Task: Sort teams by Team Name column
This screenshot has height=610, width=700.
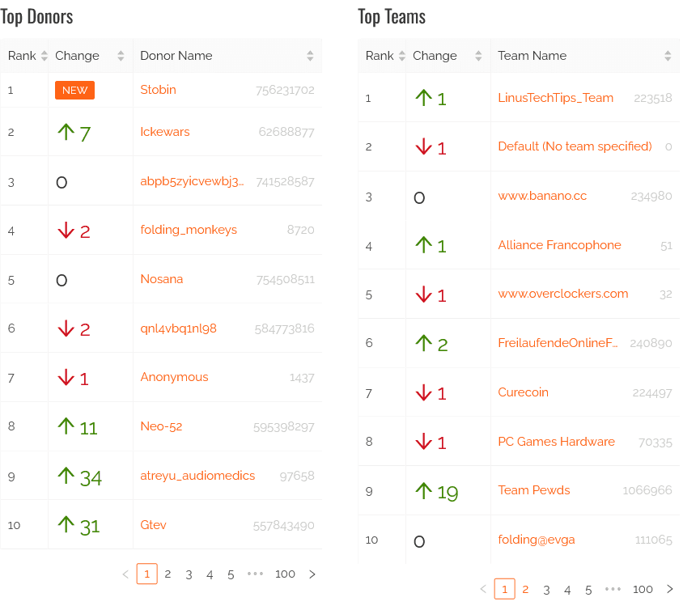Action: coord(668,56)
